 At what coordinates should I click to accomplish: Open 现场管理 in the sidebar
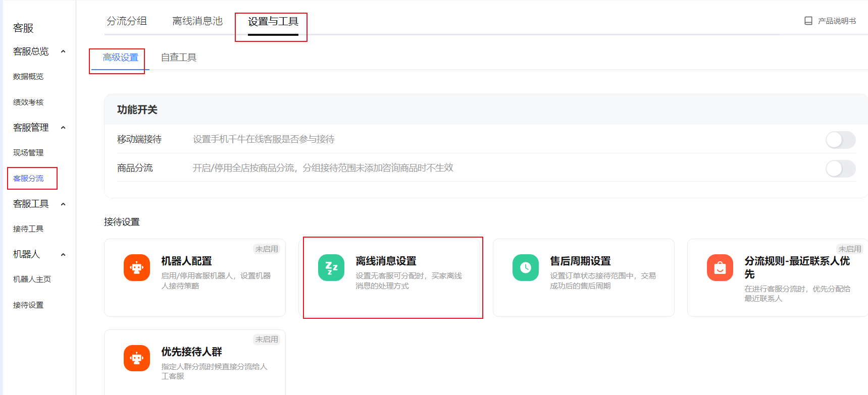[28, 153]
